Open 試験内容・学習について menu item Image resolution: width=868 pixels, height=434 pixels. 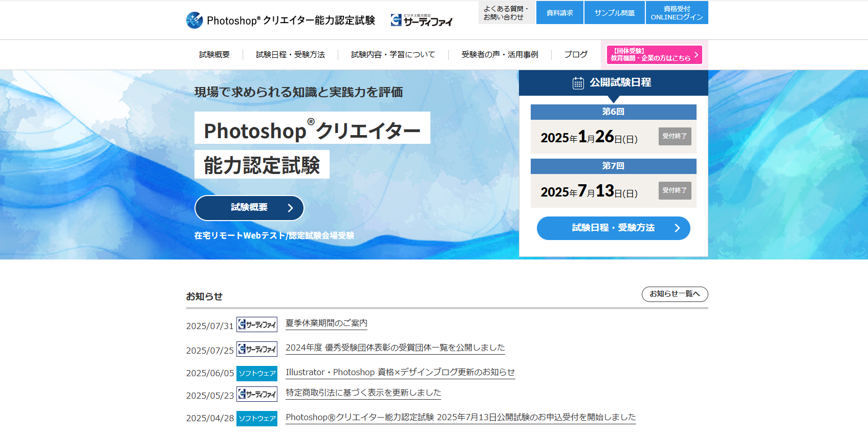coord(393,54)
